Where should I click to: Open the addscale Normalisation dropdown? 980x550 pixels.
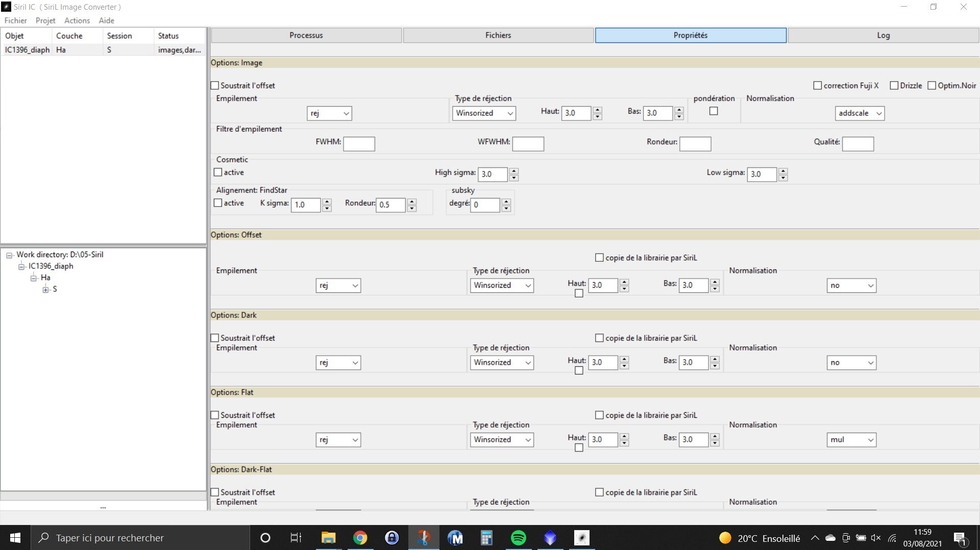tap(860, 113)
